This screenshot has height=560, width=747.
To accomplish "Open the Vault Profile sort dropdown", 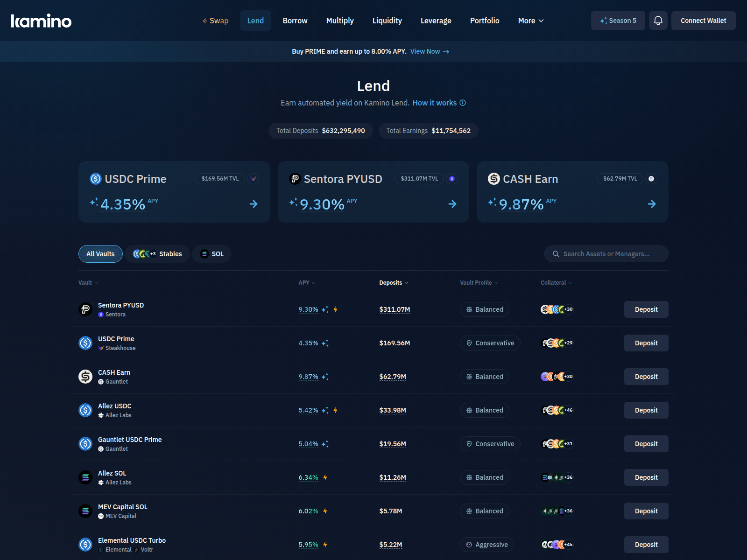I will click(x=478, y=282).
